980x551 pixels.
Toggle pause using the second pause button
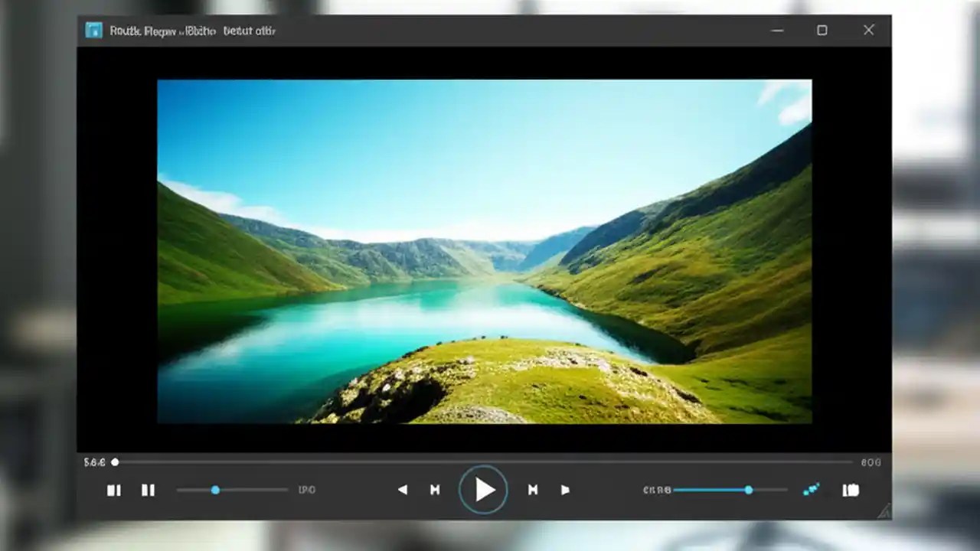(x=149, y=490)
